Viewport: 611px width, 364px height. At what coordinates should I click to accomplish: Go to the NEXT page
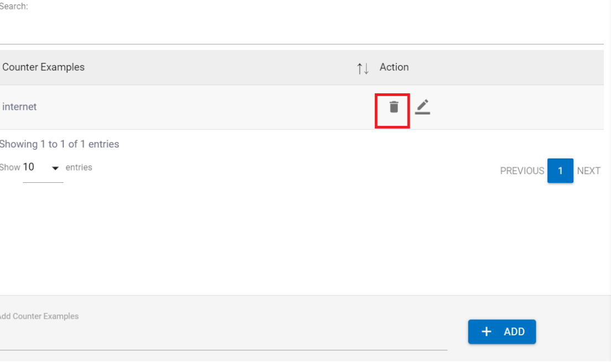pyautogui.click(x=588, y=171)
